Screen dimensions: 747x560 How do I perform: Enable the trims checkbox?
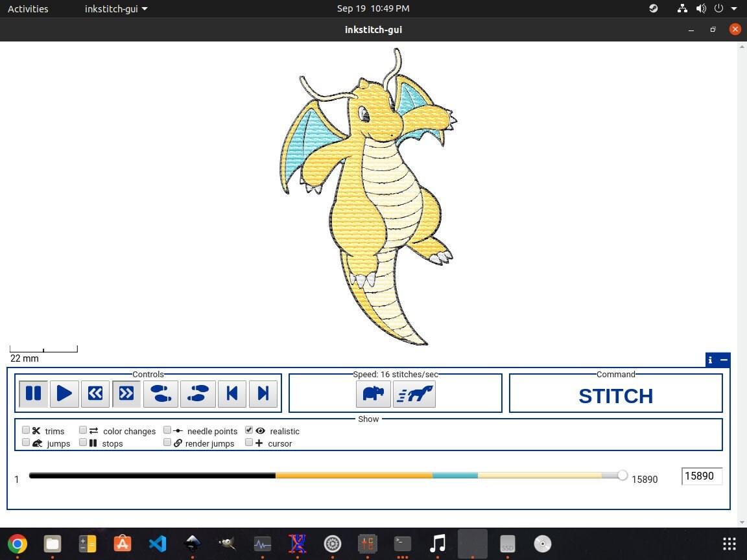26,430
